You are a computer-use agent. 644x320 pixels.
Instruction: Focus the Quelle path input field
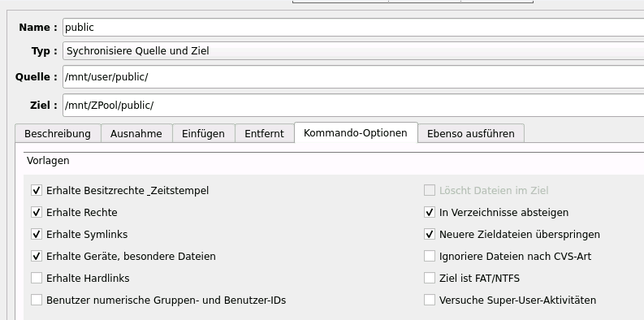[x=353, y=77]
